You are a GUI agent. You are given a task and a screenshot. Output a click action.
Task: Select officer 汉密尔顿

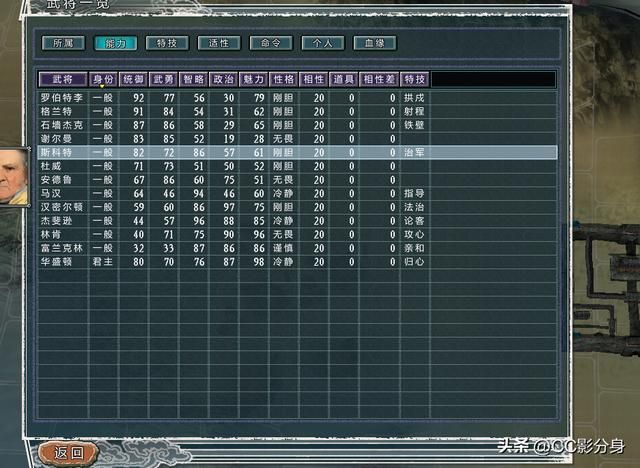click(x=297, y=207)
